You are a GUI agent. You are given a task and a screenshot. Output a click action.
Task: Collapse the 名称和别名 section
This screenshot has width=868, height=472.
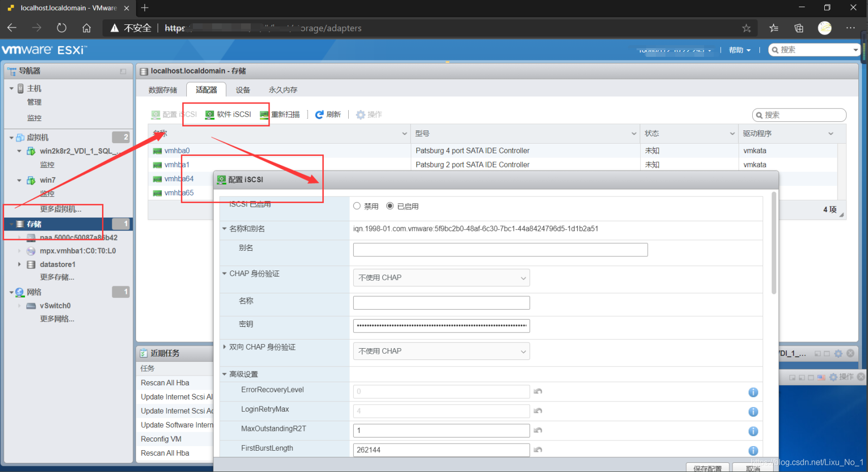pos(224,229)
